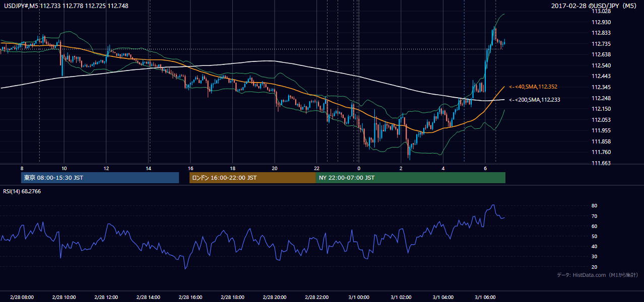Click the 111.955 price axis value
This screenshot has width=644, height=302.
[x=601, y=130]
